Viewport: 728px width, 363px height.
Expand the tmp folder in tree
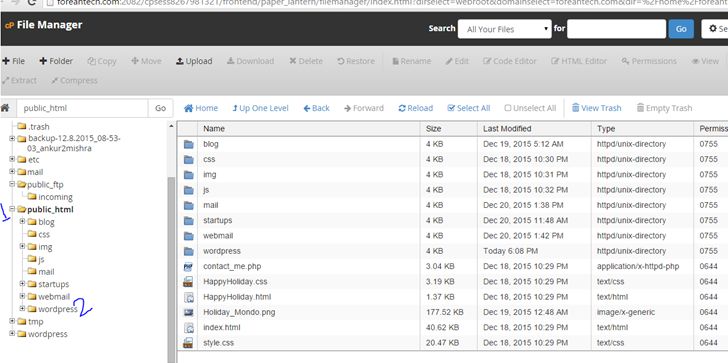pos(12,321)
